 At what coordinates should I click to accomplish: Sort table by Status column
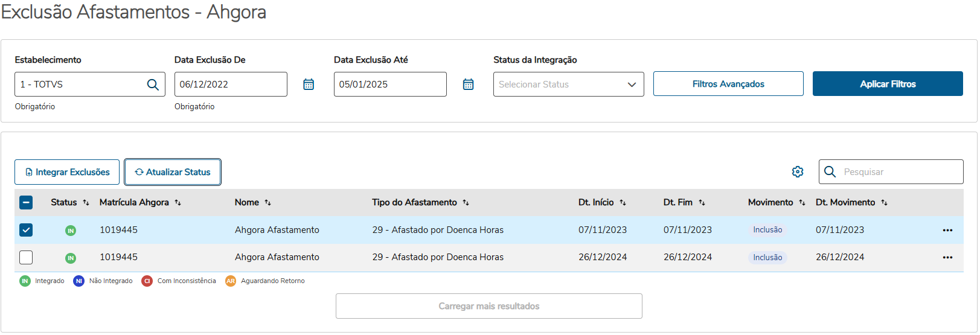pyautogui.click(x=86, y=203)
